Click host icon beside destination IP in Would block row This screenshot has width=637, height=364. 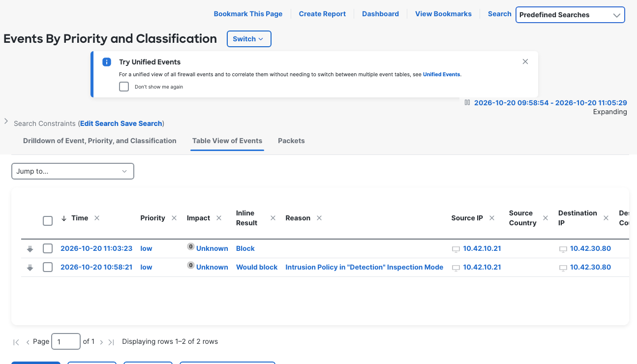[563, 268]
